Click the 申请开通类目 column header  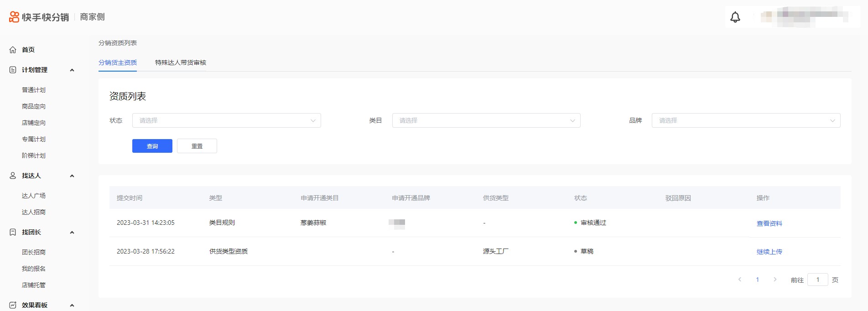[320, 198]
